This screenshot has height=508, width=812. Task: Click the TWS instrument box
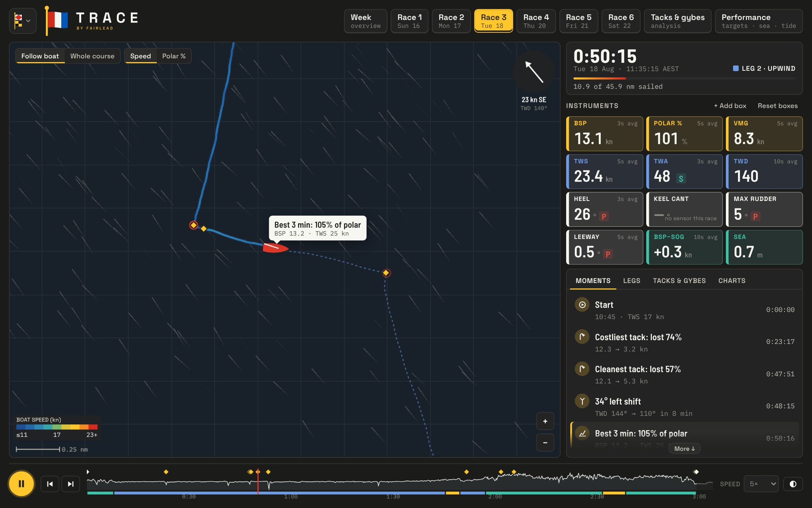point(604,172)
